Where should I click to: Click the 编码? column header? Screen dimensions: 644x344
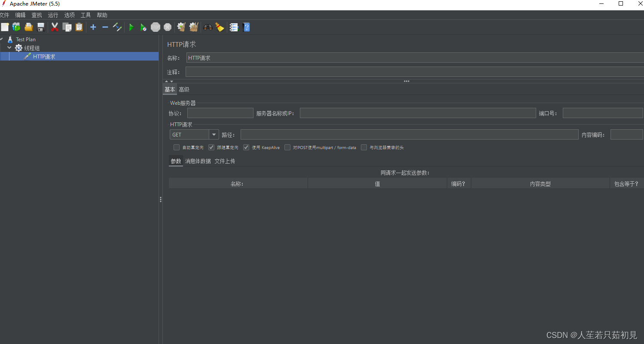tap(459, 184)
